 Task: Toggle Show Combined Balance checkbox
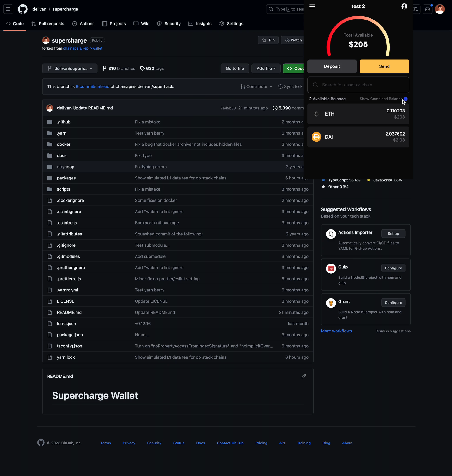click(405, 99)
